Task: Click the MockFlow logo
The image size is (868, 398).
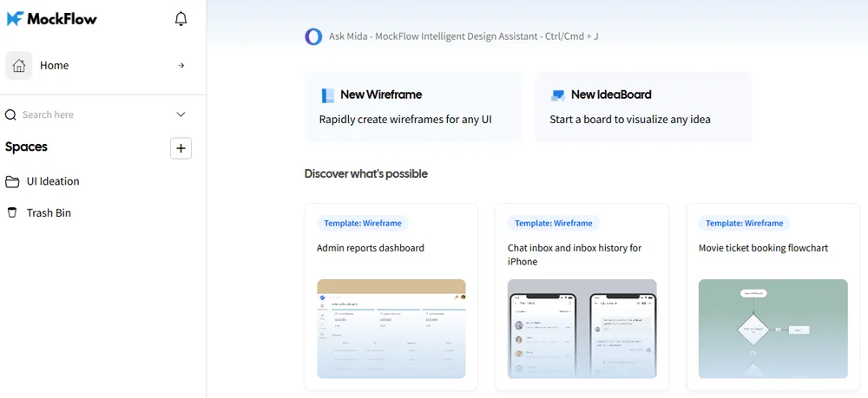Action: pos(51,19)
